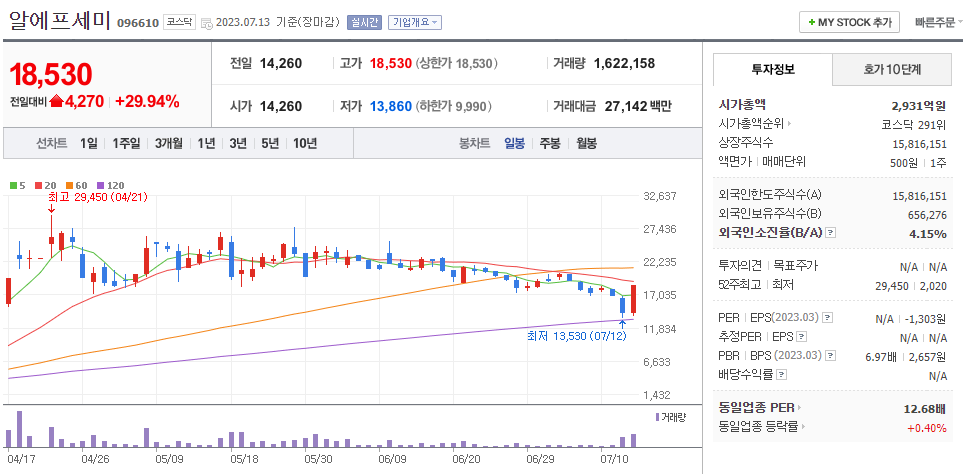Viewport: 966px width, 474px height.
Task: Click the +29.94% change rate
Action: 147,102
